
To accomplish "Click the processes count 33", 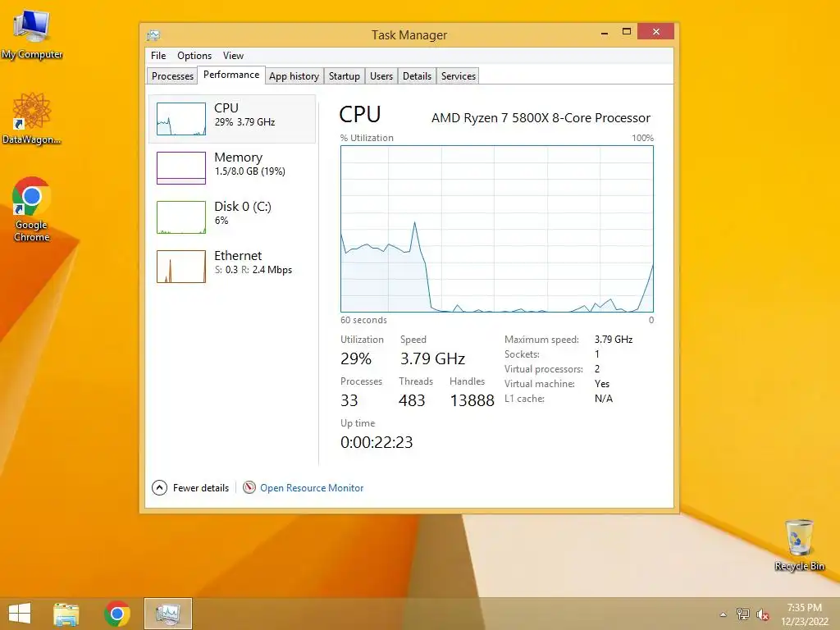I will tap(349, 400).
